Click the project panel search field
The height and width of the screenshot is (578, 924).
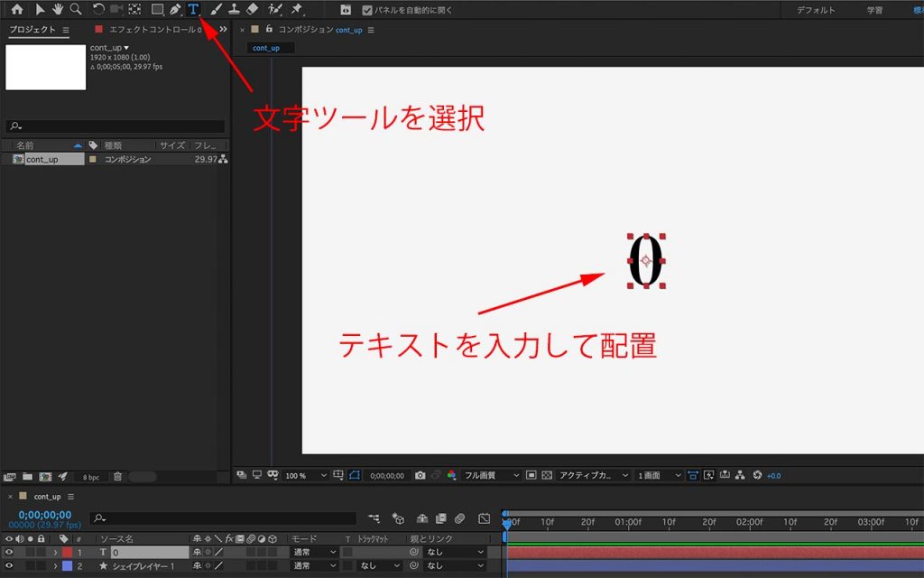[115, 126]
